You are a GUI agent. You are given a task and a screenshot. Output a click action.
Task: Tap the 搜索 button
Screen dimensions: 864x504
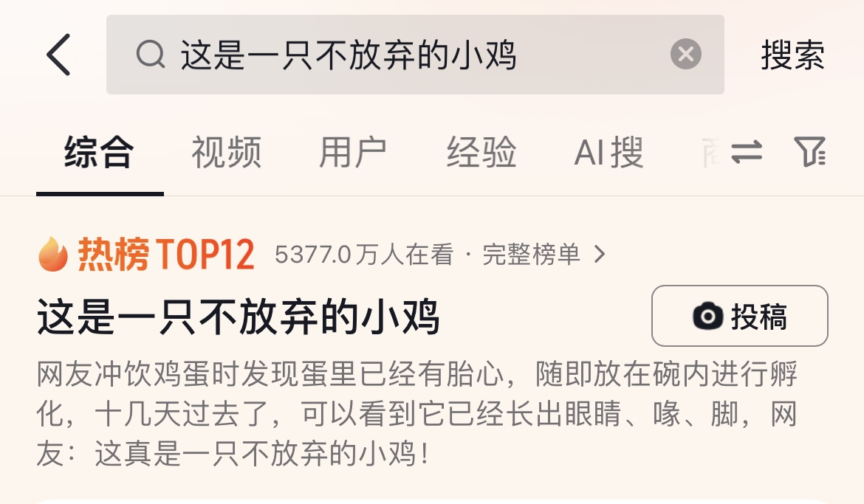pos(792,55)
